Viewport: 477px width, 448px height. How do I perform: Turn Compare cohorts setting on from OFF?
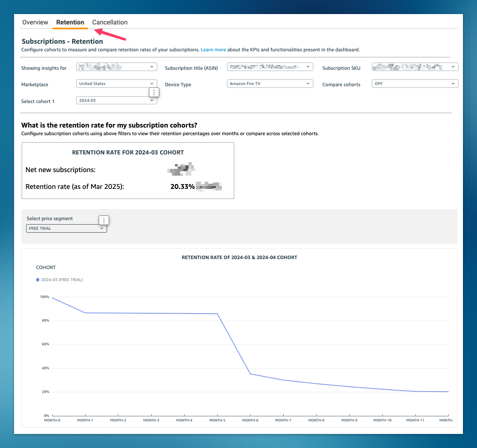[415, 83]
